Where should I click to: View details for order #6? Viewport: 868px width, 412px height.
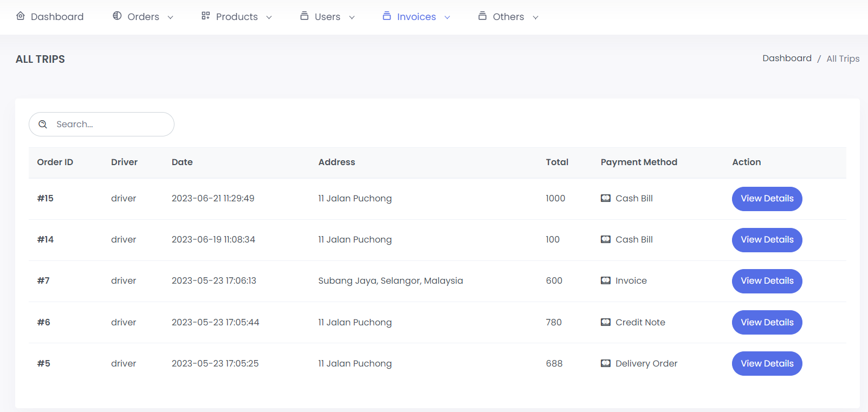click(767, 322)
